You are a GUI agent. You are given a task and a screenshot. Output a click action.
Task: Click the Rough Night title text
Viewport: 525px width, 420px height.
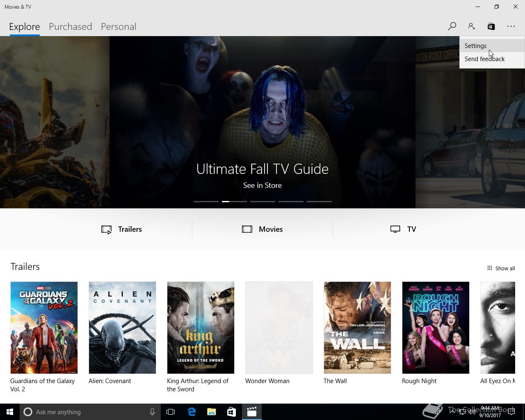(x=419, y=381)
